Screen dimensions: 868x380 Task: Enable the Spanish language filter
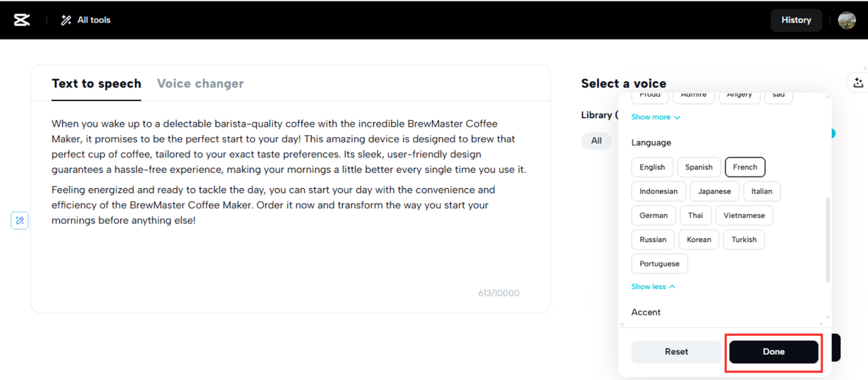[x=698, y=167]
